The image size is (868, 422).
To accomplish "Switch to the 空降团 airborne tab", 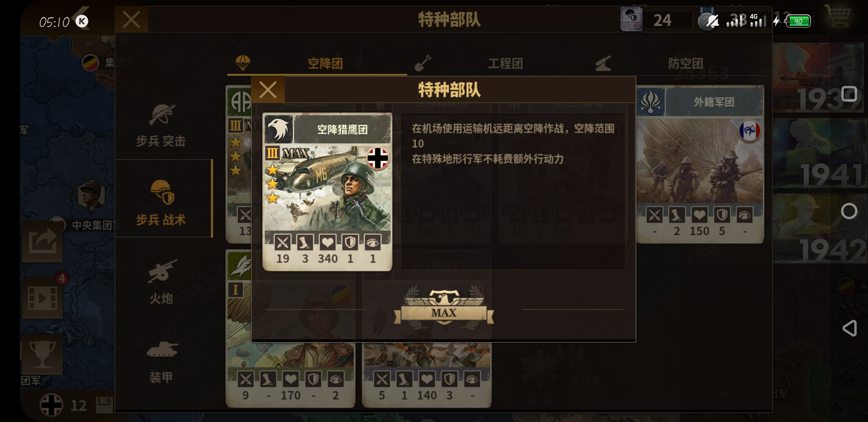I will coord(317,63).
